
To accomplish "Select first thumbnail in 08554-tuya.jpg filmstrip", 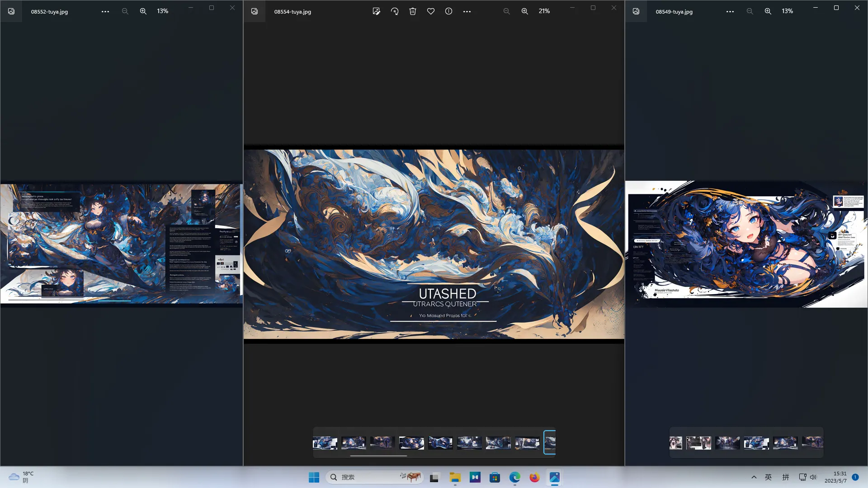I will click(x=325, y=443).
